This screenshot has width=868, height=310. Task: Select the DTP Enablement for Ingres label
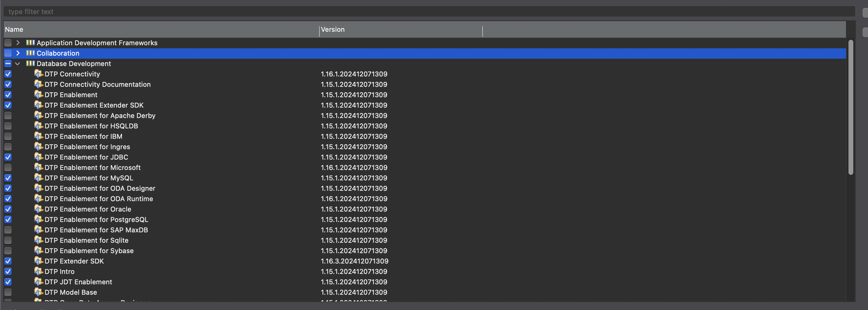point(87,147)
